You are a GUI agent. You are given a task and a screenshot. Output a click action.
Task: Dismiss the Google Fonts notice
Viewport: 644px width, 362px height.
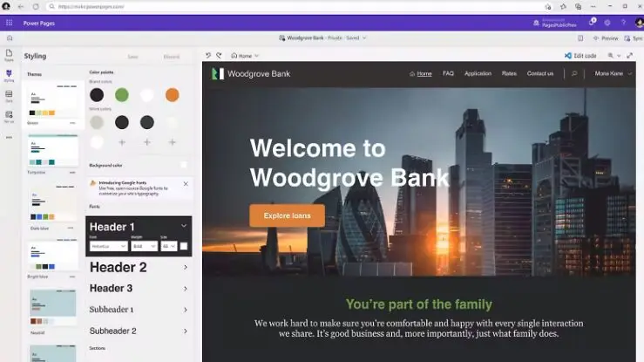pos(186,184)
